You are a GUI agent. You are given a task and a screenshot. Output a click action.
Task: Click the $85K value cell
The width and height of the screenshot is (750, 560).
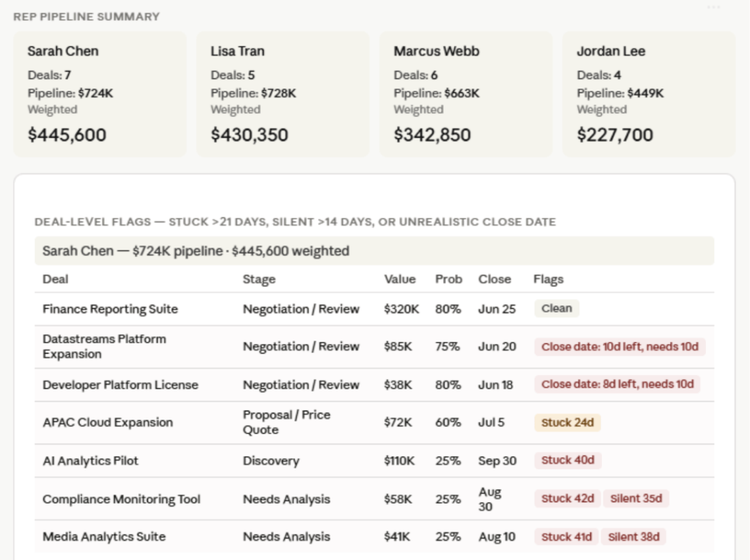pyautogui.click(x=398, y=347)
